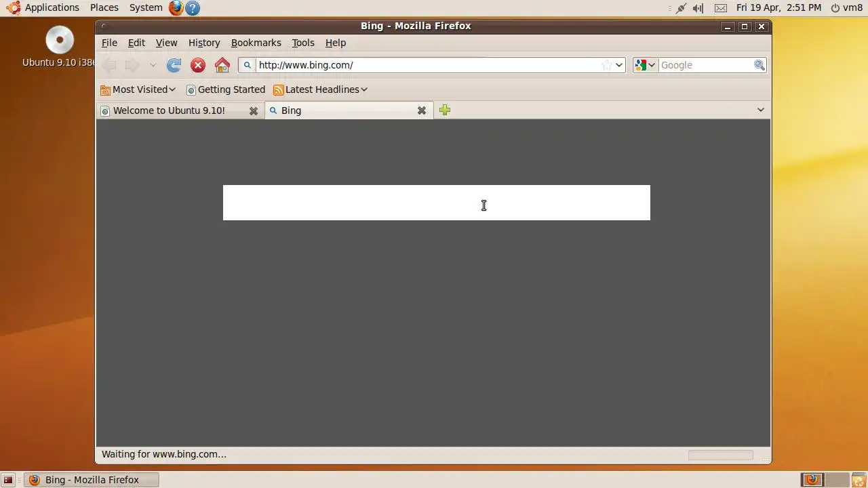Switch to first workspace in switcher
This screenshot has width=868, height=488.
coord(812,480)
